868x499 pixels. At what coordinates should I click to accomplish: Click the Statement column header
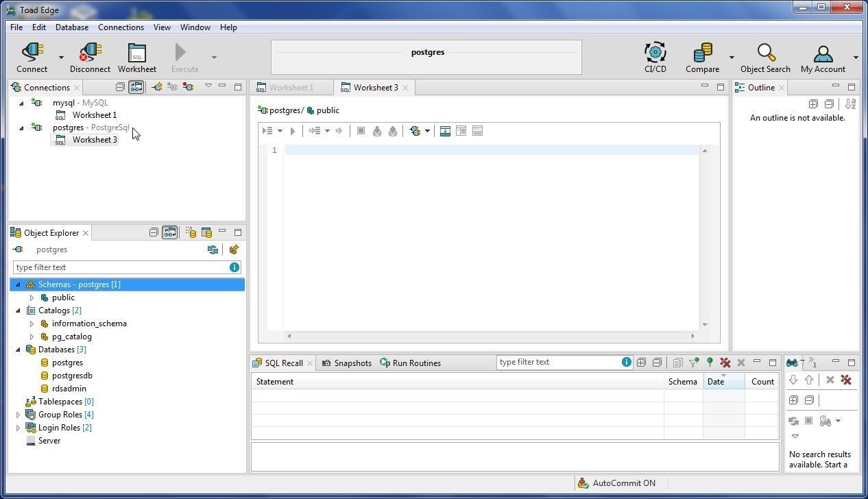[x=457, y=382]
